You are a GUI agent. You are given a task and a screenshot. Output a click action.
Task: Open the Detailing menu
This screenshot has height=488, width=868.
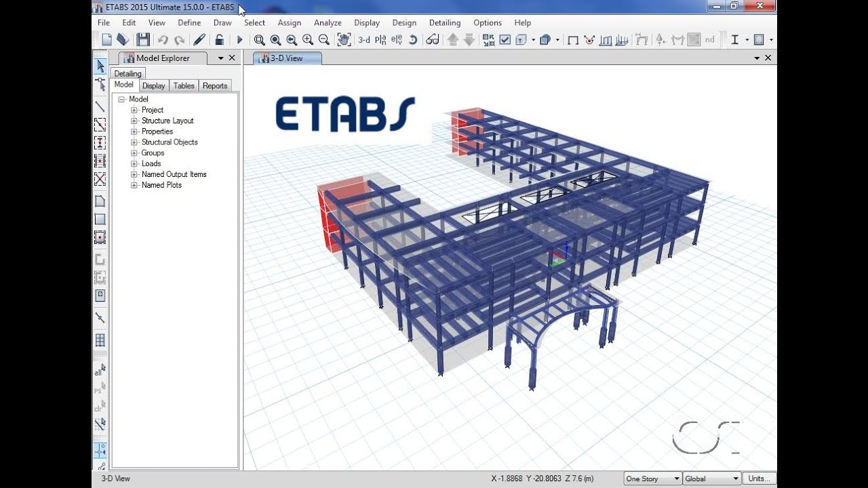(445, 22)
